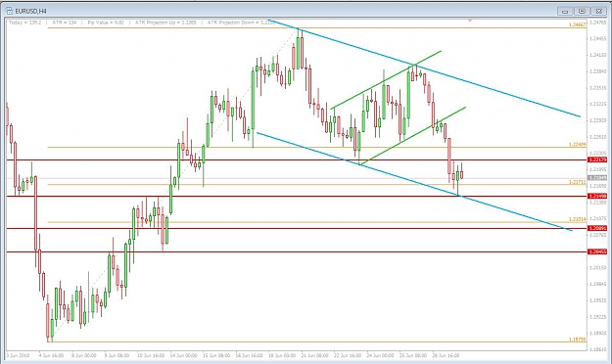Click the 1.22920 price scale value
Viewport: 612px width, 364px height.
pyautogui.click(x=598, y=120)
